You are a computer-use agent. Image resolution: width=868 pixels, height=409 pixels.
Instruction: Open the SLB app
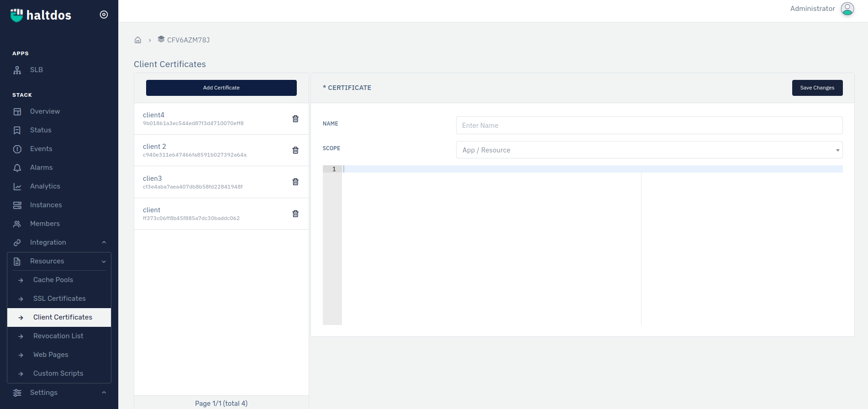tap(37, 70)
